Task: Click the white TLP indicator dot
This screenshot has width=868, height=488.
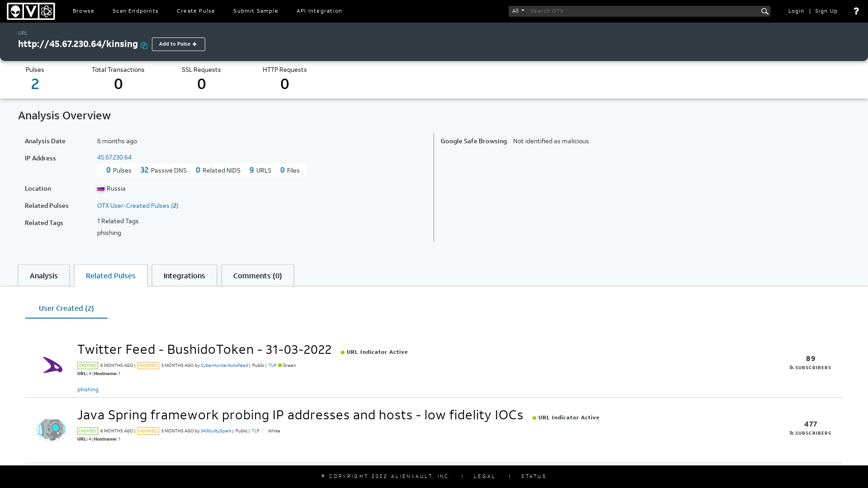Action: 264,431
